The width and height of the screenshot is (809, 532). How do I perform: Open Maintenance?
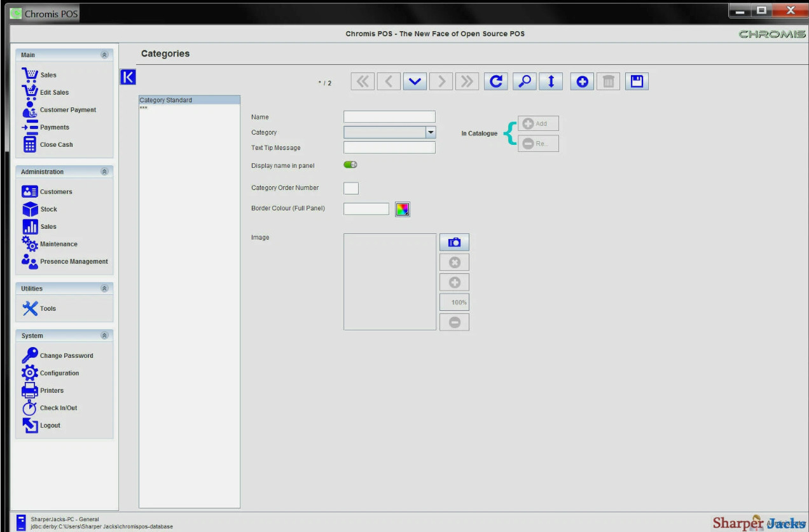(x=50, y=244)
